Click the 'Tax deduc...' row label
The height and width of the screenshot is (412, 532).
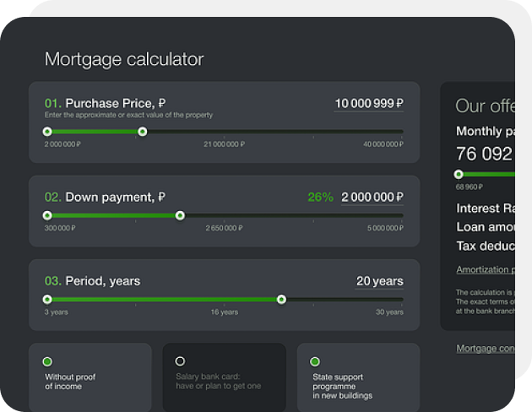[486, 247]
